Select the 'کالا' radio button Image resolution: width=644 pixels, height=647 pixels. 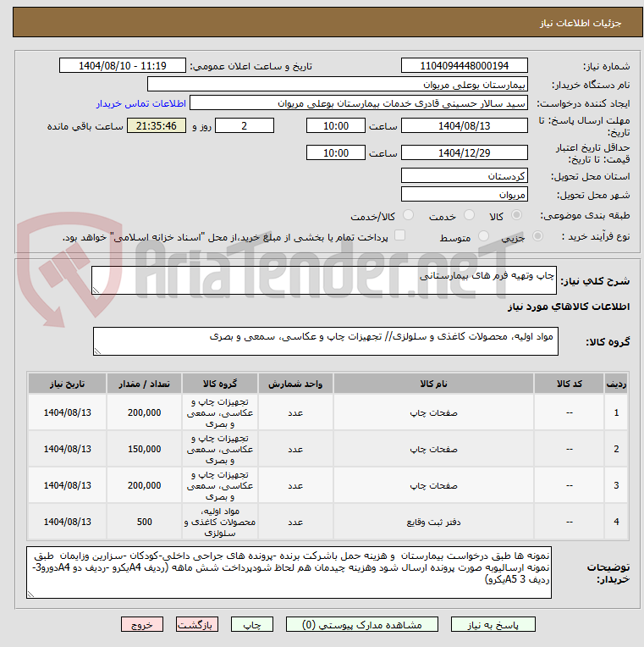pos(516,215)
